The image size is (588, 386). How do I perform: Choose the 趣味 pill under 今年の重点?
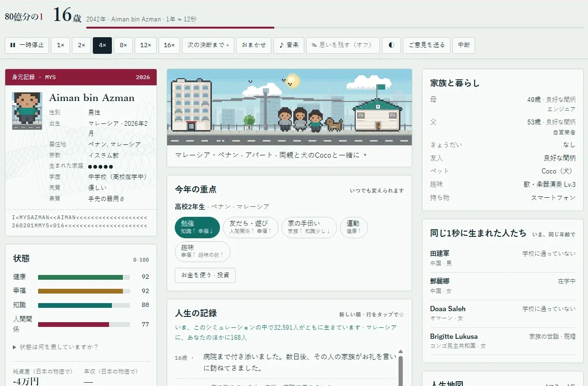pos(202,252)
